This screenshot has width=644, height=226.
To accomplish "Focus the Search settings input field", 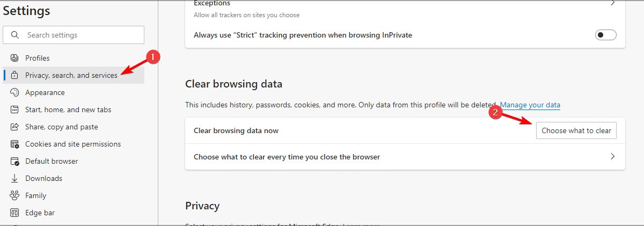I will point(80,35).
